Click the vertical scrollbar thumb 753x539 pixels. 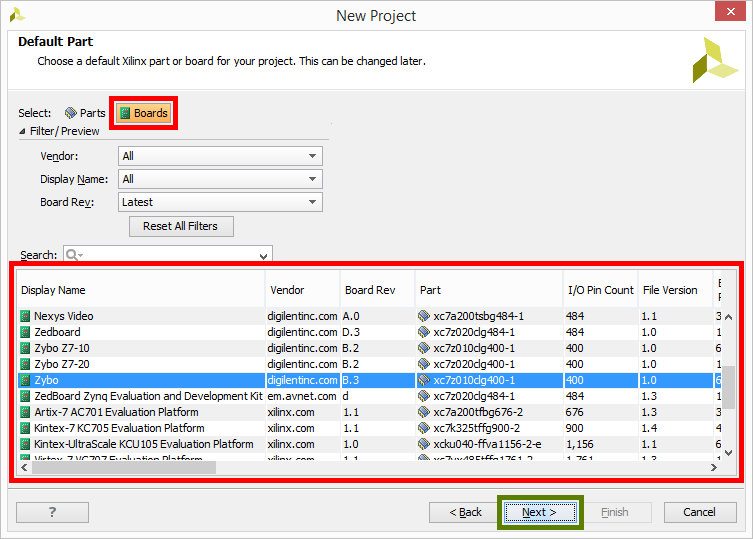729,387
